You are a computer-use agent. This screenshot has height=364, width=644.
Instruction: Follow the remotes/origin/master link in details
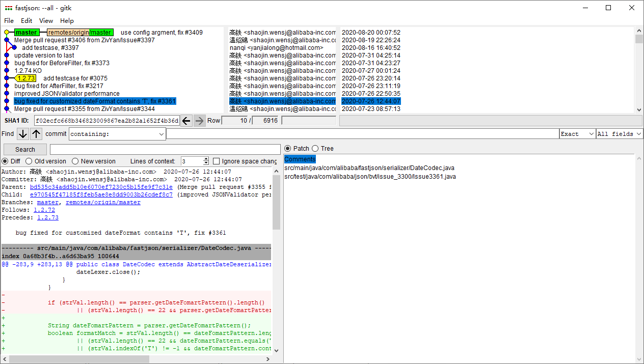[x=103, y=203]
